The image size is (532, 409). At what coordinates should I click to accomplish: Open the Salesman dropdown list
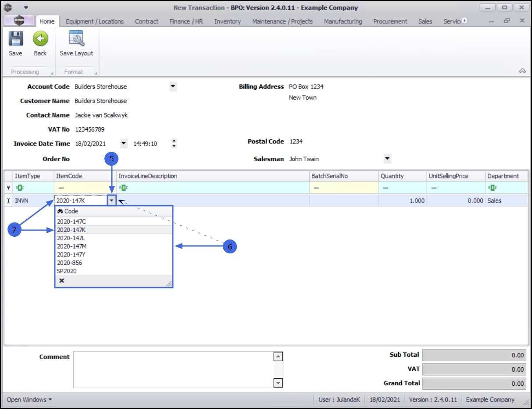tap(387, 159)
